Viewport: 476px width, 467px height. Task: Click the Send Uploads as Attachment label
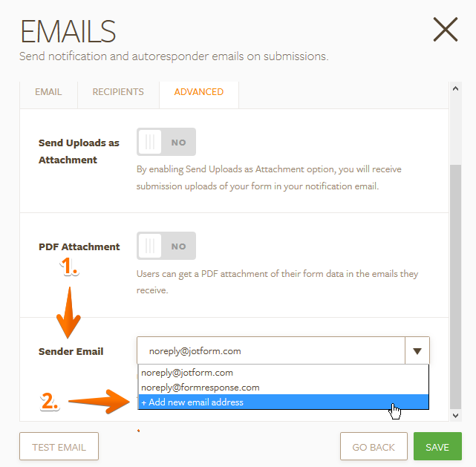[79, 151]
